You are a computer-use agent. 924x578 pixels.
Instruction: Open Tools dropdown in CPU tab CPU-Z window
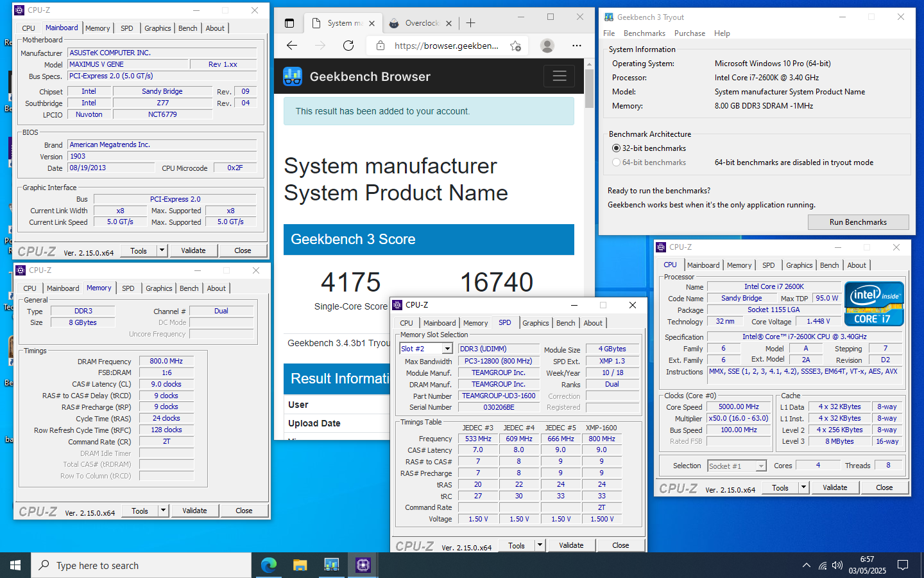[803, 487]
